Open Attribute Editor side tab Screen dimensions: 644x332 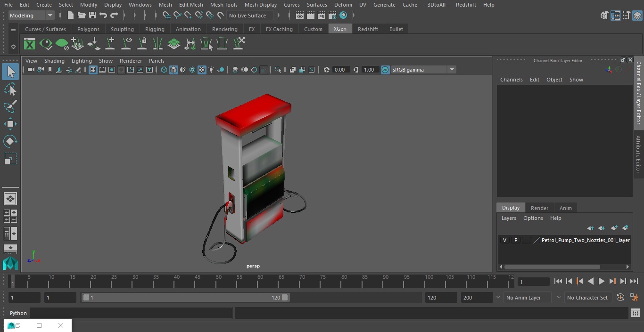pyautogui.click(x=638, y=154)
